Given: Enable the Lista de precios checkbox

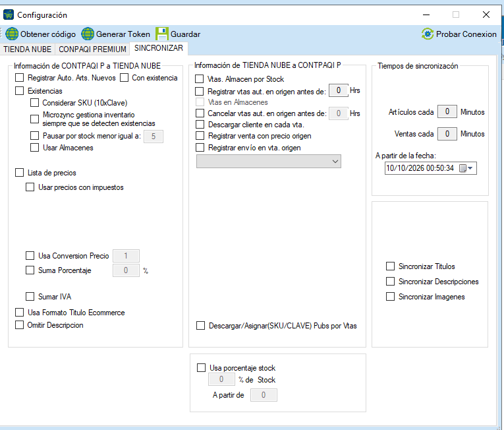Looking at the screenshot, I should point(20,173).
